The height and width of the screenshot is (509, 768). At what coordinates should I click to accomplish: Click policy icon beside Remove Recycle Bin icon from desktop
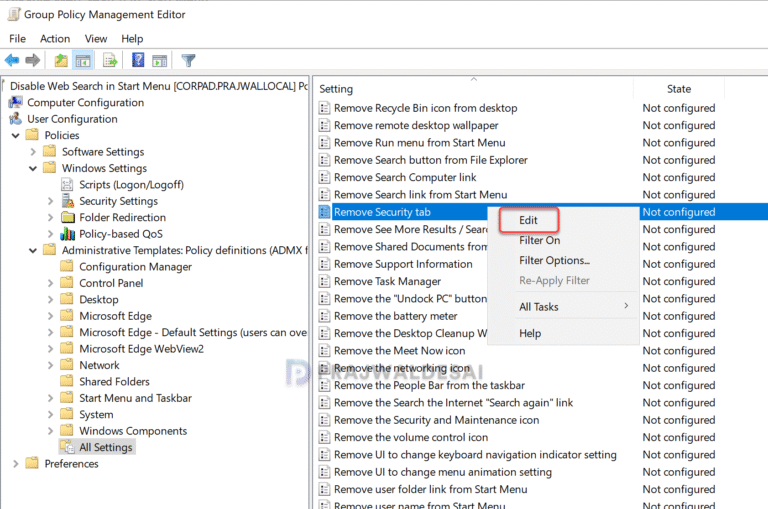[324, 108]
